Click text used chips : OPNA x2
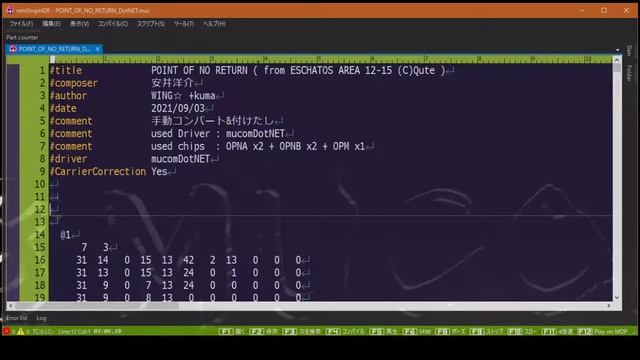This screenshot has width=640, height=360. 207,146
